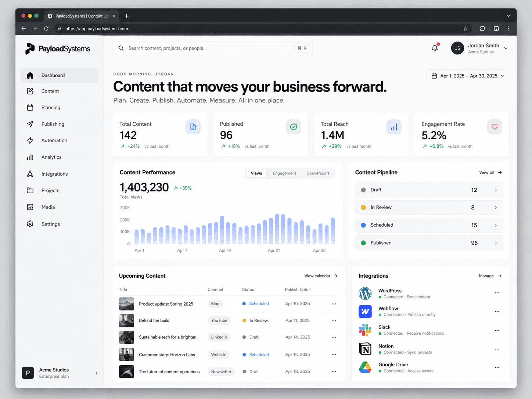Sort by the Publish Date column

[298, 290]
